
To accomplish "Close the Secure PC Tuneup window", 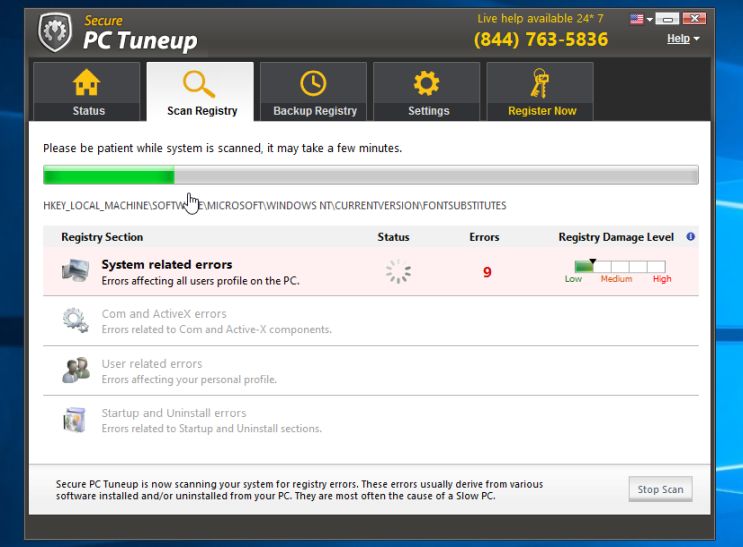I will click(694, 18).
